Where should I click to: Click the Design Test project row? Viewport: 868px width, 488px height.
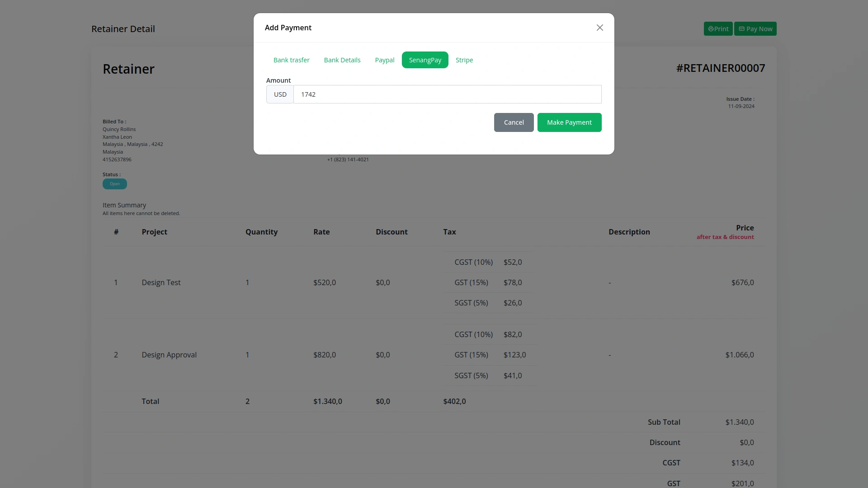point(161,282)
